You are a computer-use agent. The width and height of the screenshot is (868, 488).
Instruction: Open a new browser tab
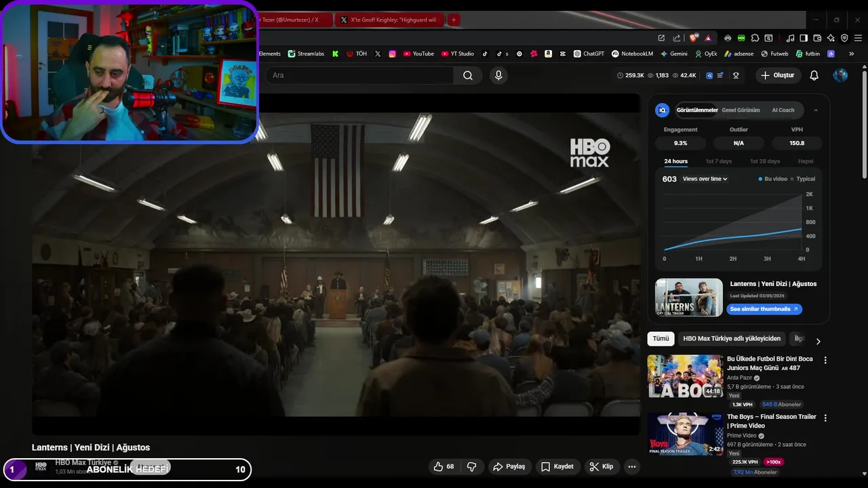pyautogui.click(x=454, y=20)
